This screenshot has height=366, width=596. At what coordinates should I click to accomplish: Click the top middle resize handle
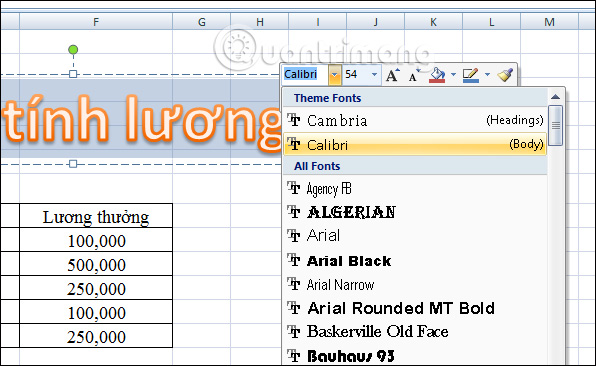click(x=73, y=74)
